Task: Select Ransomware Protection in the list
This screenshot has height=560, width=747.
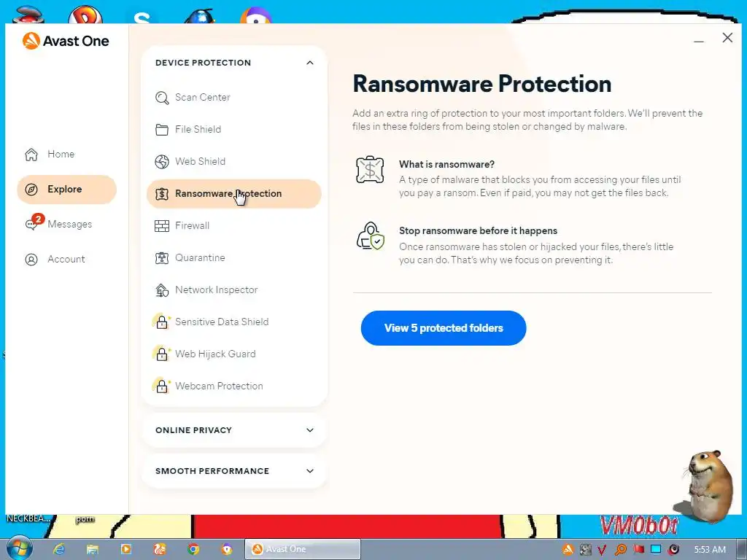Action: click(234, 194)
